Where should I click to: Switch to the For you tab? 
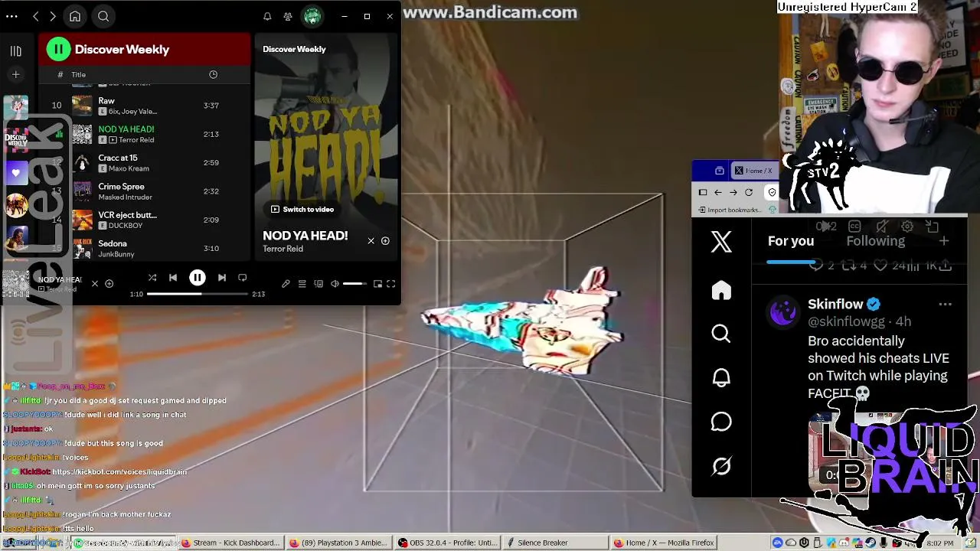pos(791,241)
